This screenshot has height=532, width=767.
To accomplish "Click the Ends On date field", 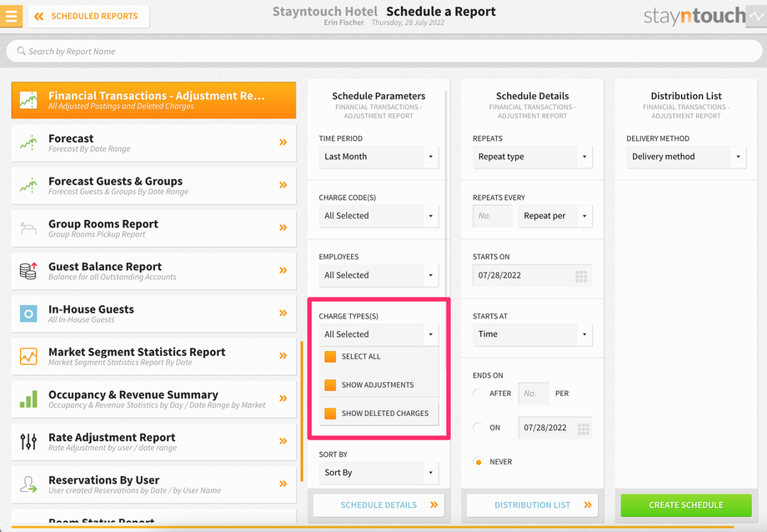I will 555,428.
